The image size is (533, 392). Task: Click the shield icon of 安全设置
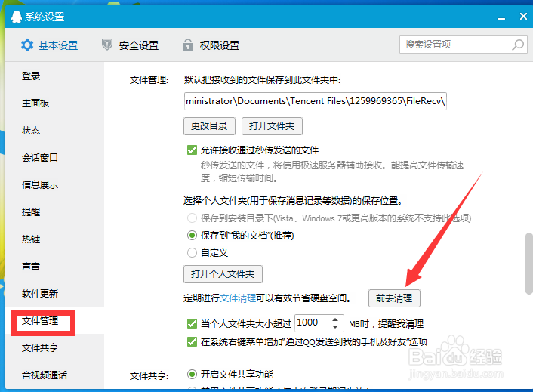107,45
